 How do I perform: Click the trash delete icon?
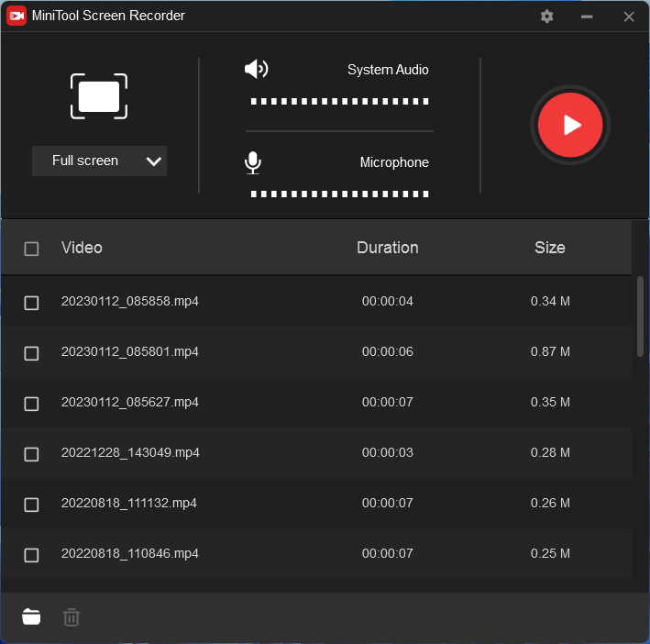(72, 617)
